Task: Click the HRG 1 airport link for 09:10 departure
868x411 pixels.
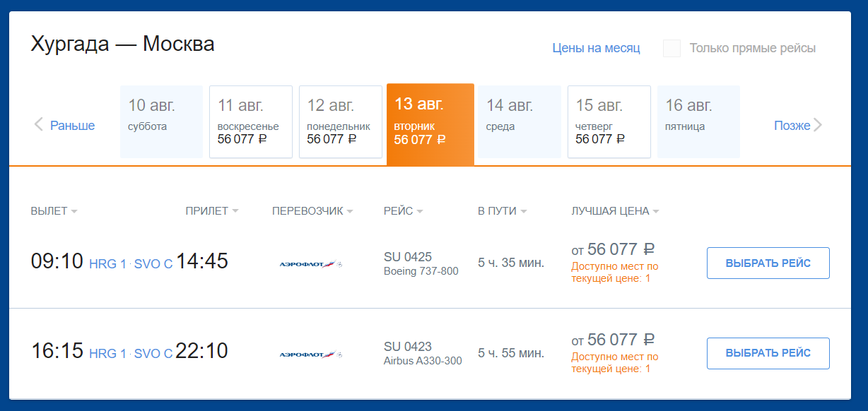Action: (x=107, y=264)
